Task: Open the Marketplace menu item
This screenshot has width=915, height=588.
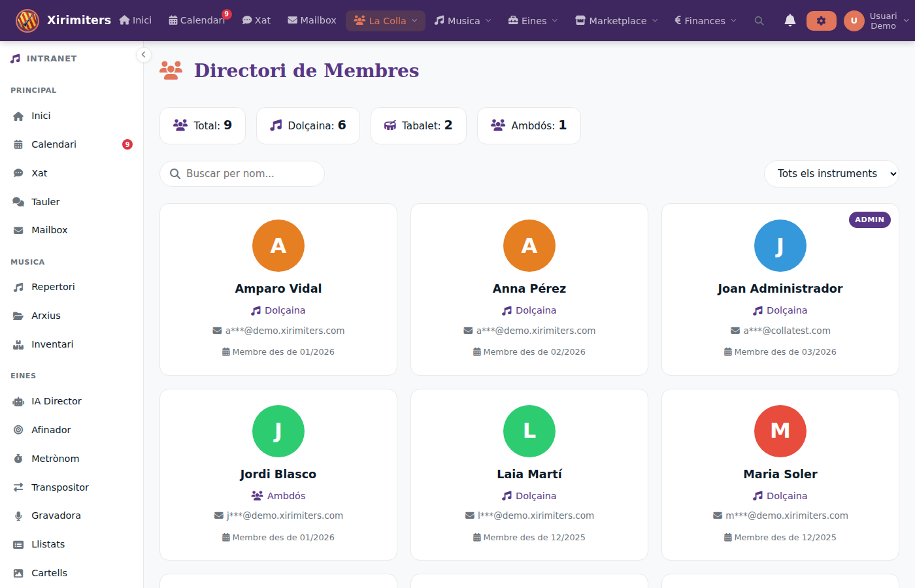Action: (615, 20)
